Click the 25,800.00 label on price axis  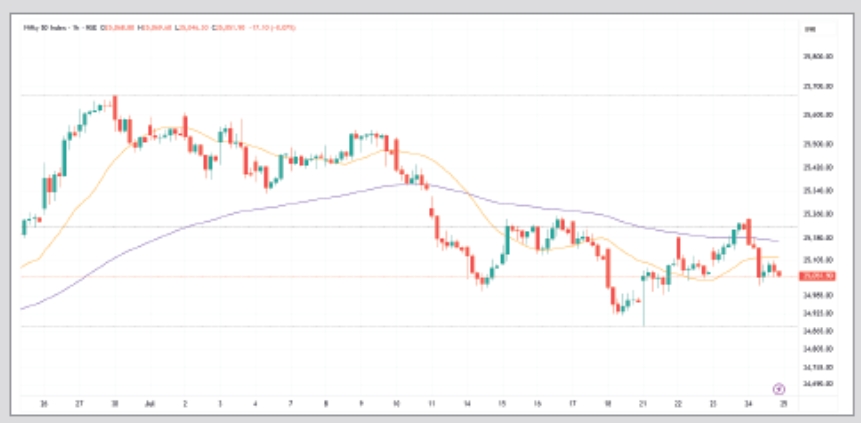coord(818,59)
